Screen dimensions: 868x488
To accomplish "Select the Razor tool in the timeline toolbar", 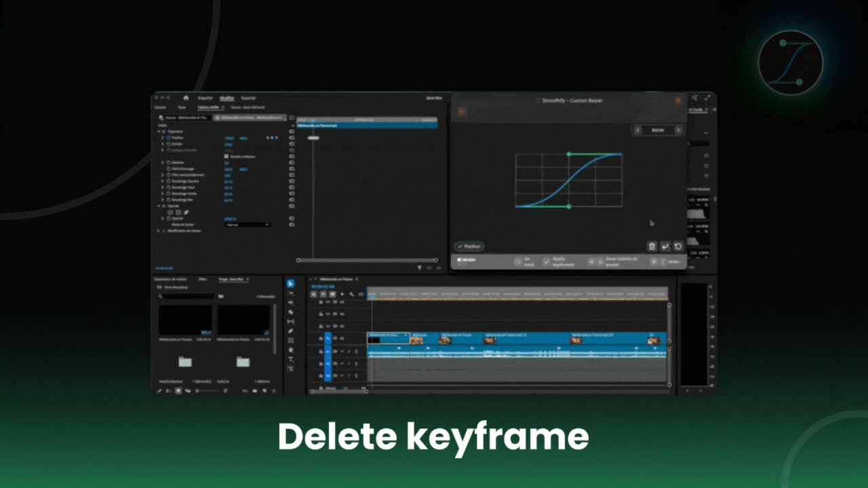I will [x=291, y=312].
